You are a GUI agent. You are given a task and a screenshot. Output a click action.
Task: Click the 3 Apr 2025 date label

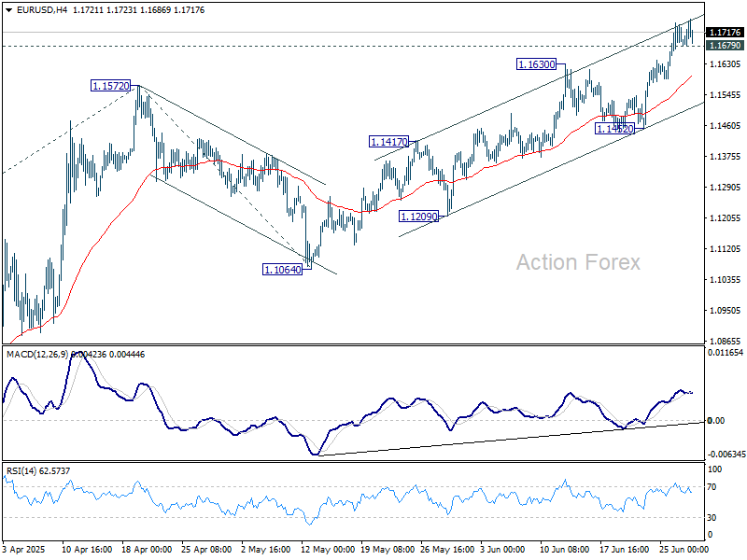click(x=25, y=551)
